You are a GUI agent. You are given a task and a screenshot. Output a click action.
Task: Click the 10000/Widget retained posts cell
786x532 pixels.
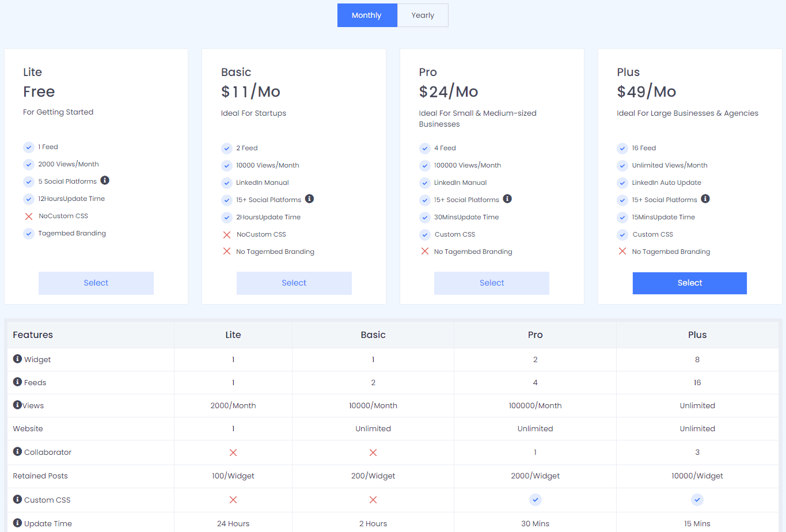(x=697, y=476)
